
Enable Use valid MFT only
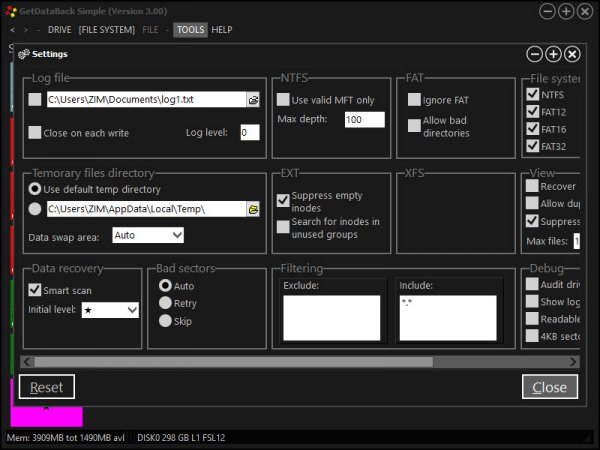tap(283, 99)
